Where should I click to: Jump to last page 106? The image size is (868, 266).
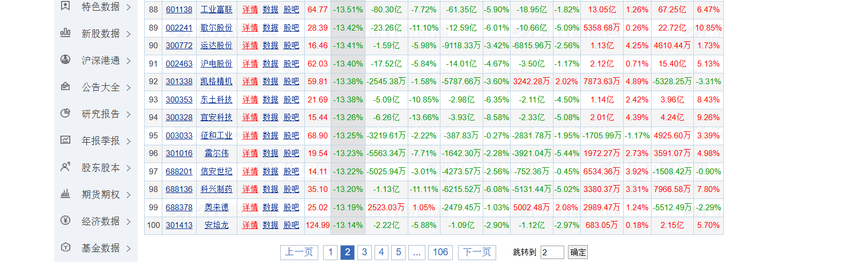click(x=440, y=252)
